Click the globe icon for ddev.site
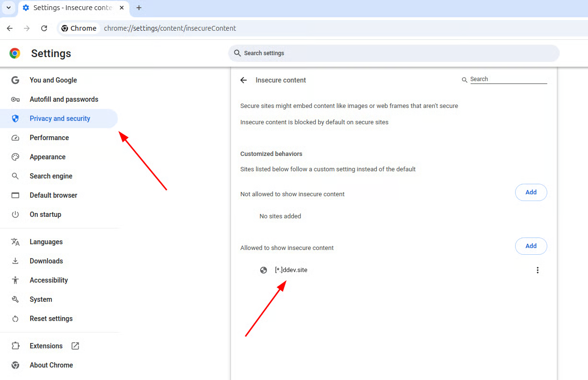Screen dimensions: 588x380 coord(264,270)
